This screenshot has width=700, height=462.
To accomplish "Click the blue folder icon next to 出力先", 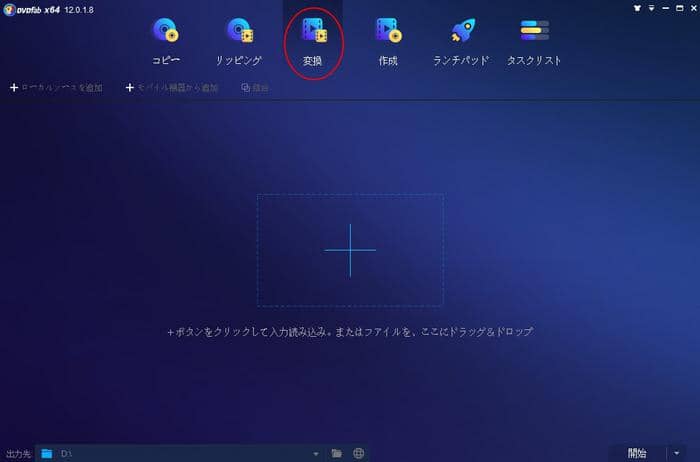I will pos(46,454).
